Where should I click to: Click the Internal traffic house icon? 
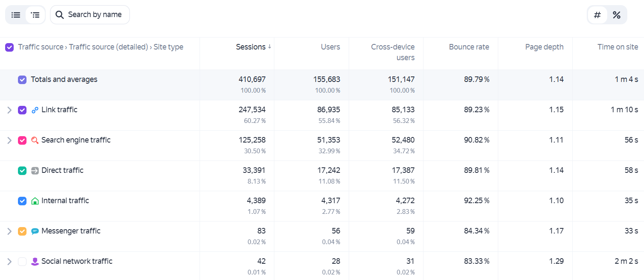pyautogui.click(x=35, y=201)
